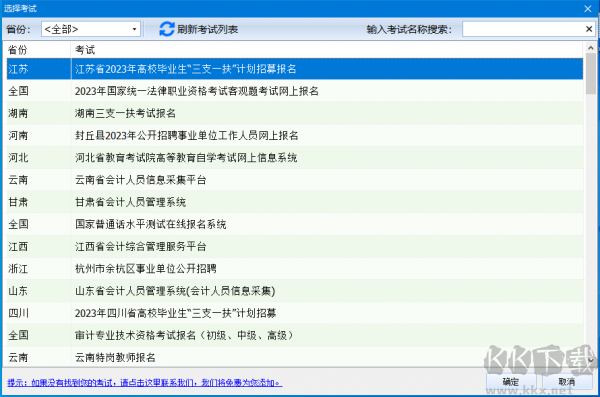Sort by the 考试 column header
The image size is (600, 397).
point(327,50)
